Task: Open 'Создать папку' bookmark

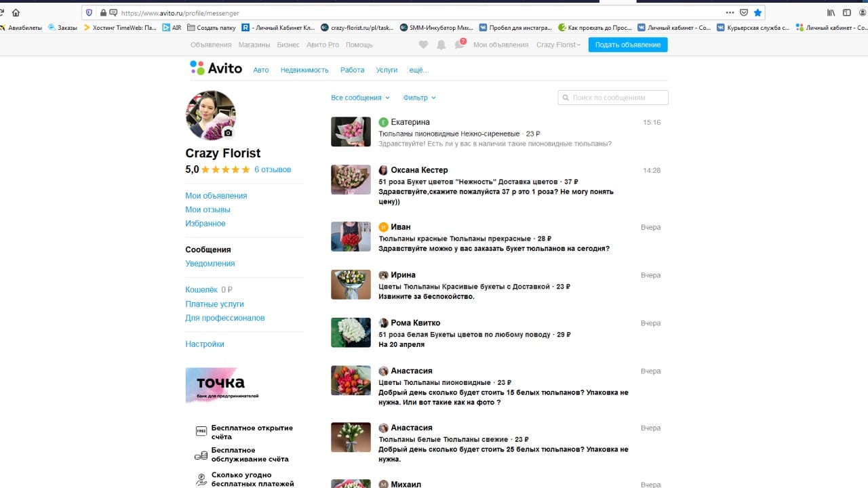Action: (x=212, y=28)
